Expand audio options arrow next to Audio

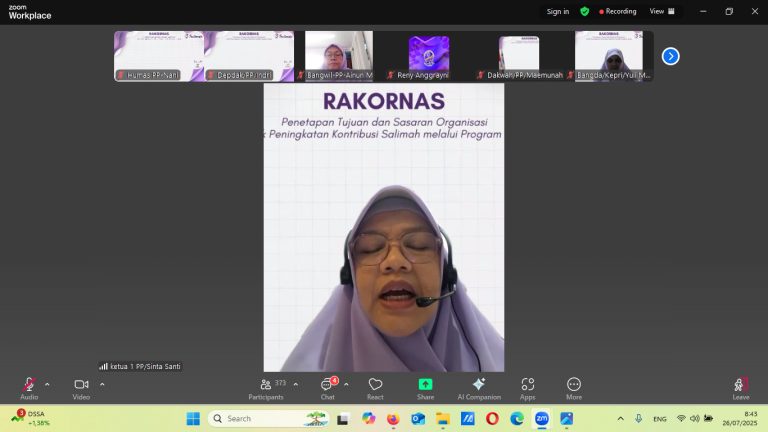[47, 384]
